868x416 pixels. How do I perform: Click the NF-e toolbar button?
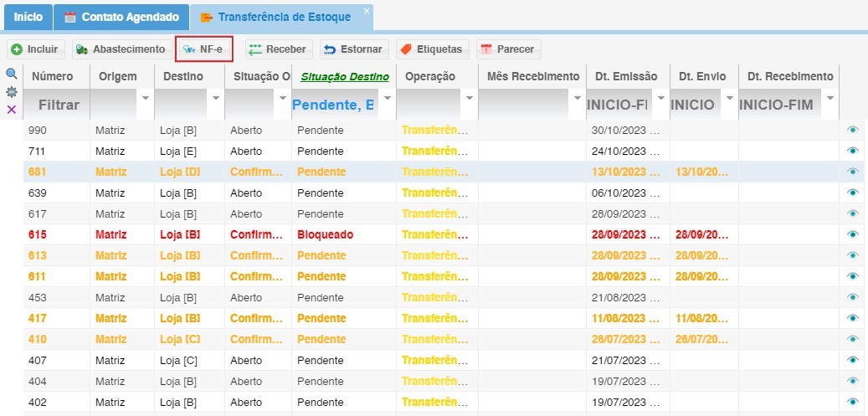click(x=203, y=49)
